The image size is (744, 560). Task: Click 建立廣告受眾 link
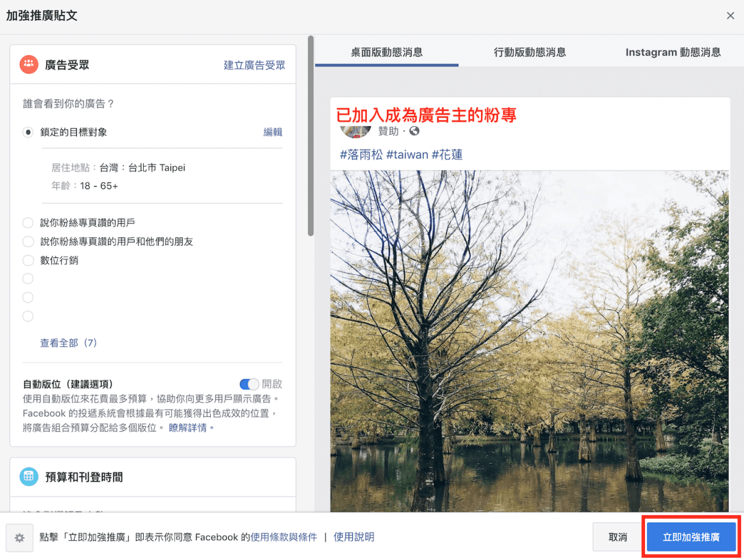pyautogui.click(x=255, y=65)
